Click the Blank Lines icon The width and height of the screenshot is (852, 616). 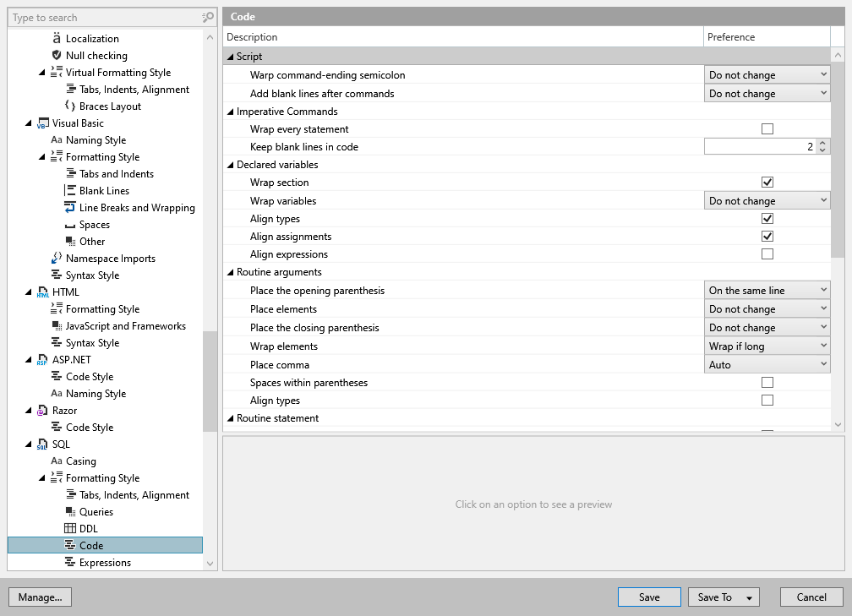(70, 191)
